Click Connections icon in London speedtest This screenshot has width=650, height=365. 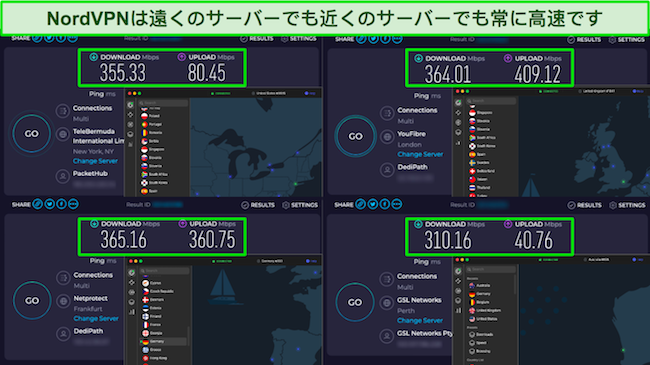(387, 113)
